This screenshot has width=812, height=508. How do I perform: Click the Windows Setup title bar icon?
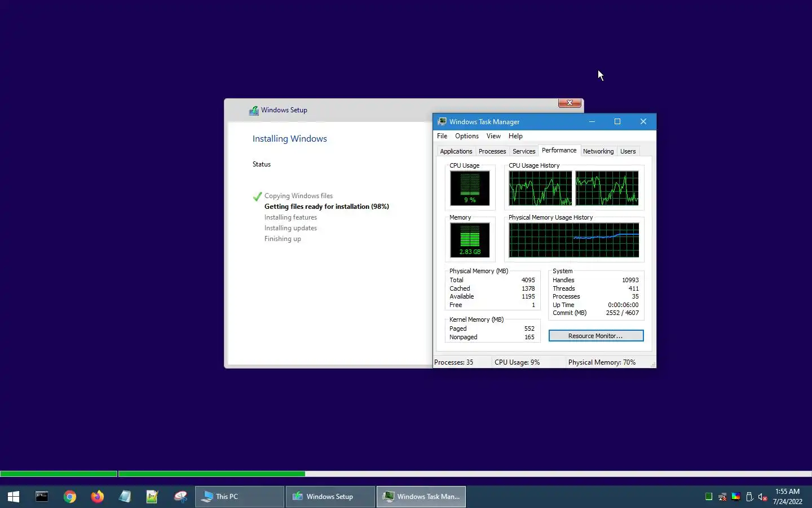click(x=254, y=111)
